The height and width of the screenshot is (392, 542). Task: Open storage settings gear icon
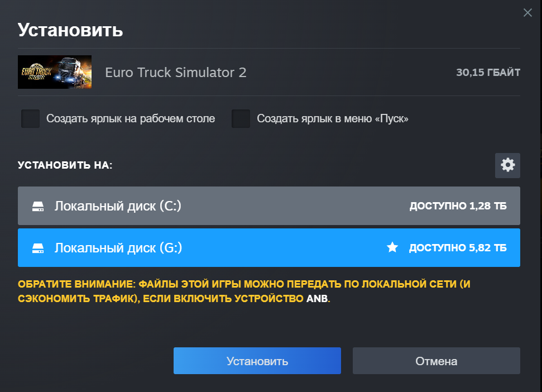[x=507, y=165]
